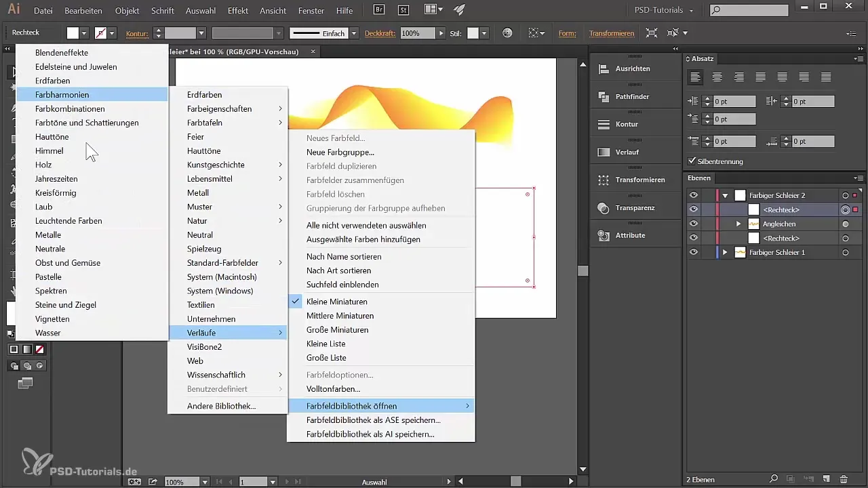Click the Form link in control bar
The image size is (868, 488).
pos(567,33)
